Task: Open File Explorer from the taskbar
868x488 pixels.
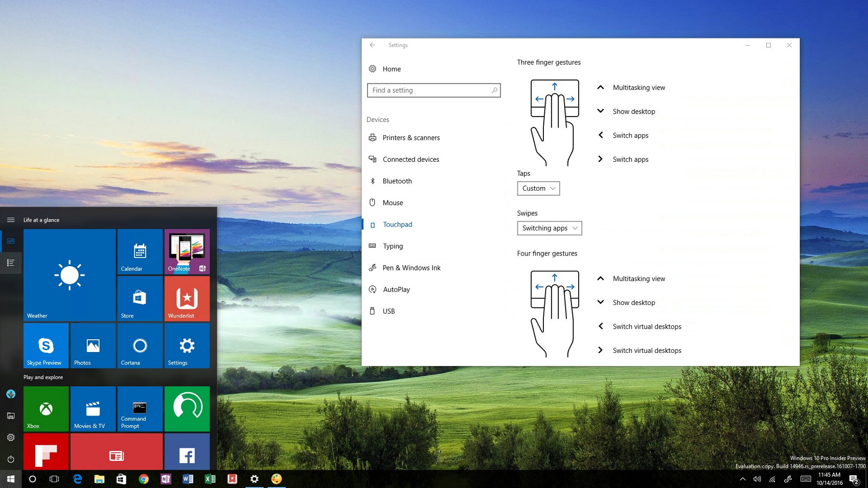Action: [x=99, y=479]
